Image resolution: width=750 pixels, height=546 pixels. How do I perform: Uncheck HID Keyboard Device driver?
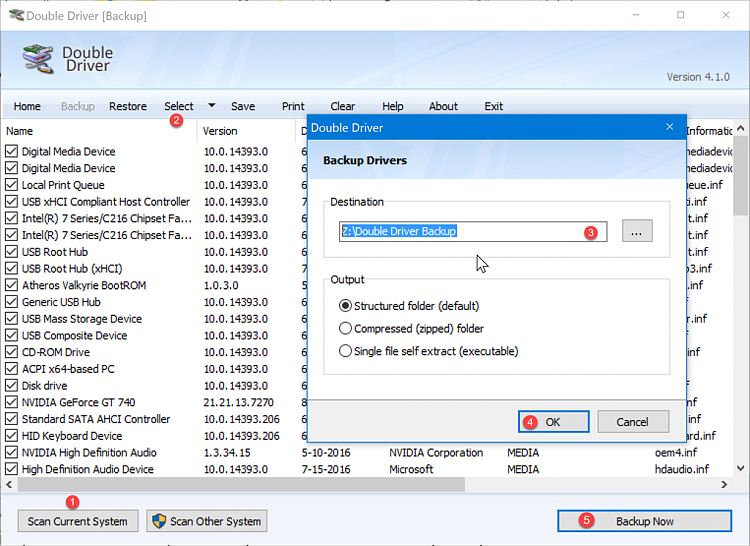click(11, 436)
